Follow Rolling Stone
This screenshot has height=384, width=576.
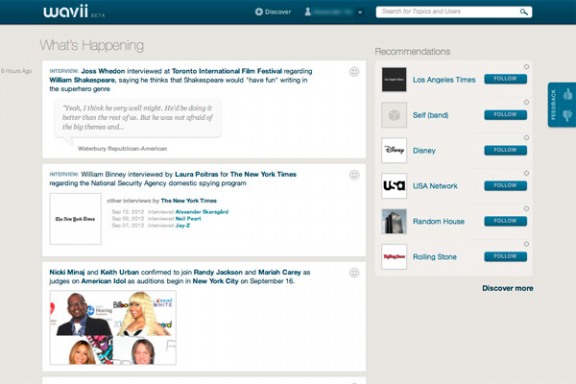point(505,256)
